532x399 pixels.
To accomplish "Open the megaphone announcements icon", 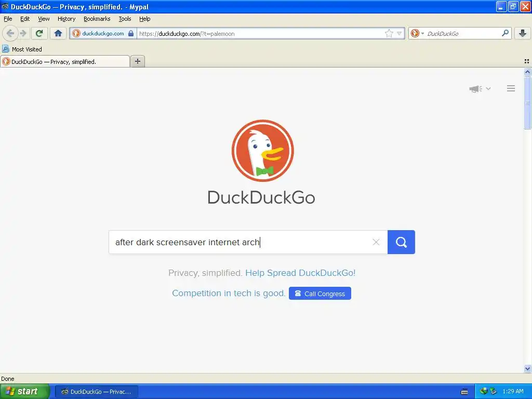I will [476, 88].
